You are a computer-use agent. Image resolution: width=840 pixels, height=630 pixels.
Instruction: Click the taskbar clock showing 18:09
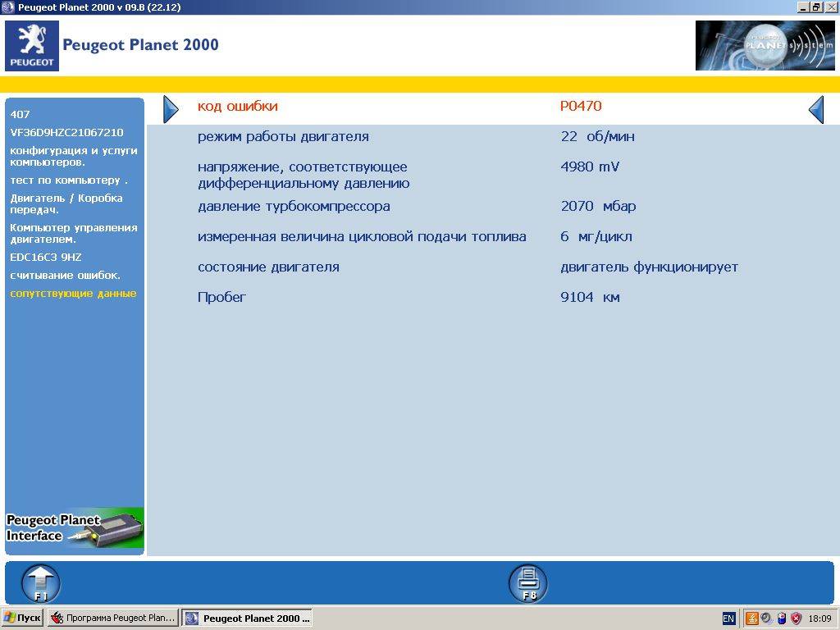[819, 619]
